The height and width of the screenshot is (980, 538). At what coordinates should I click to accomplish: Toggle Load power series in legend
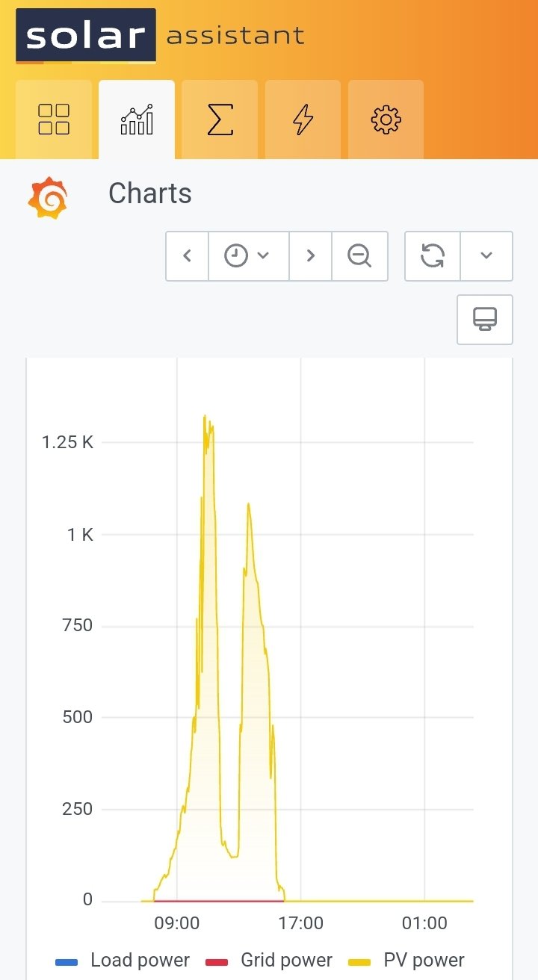click(x=140, y=961)
